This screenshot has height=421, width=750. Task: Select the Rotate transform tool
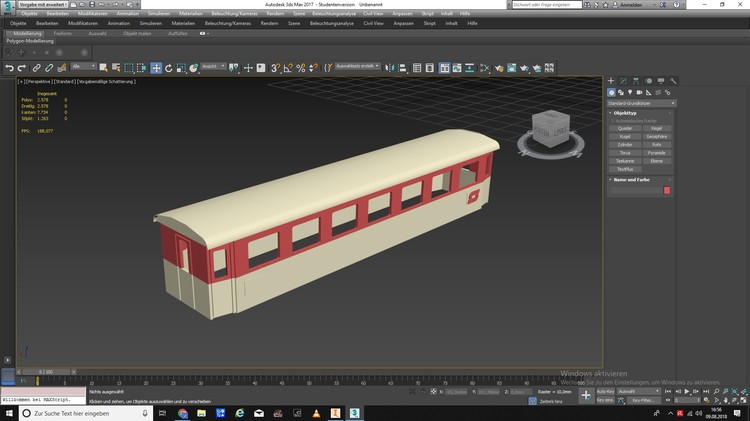[168, 68]
